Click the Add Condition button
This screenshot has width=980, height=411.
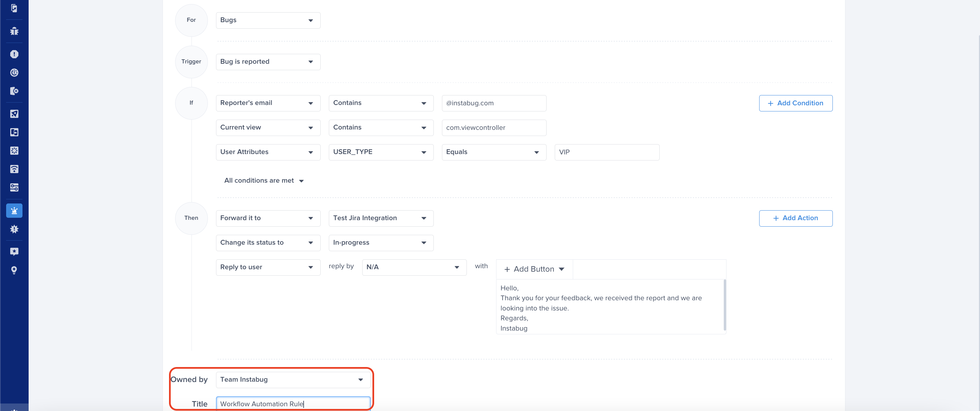point(796,103)
